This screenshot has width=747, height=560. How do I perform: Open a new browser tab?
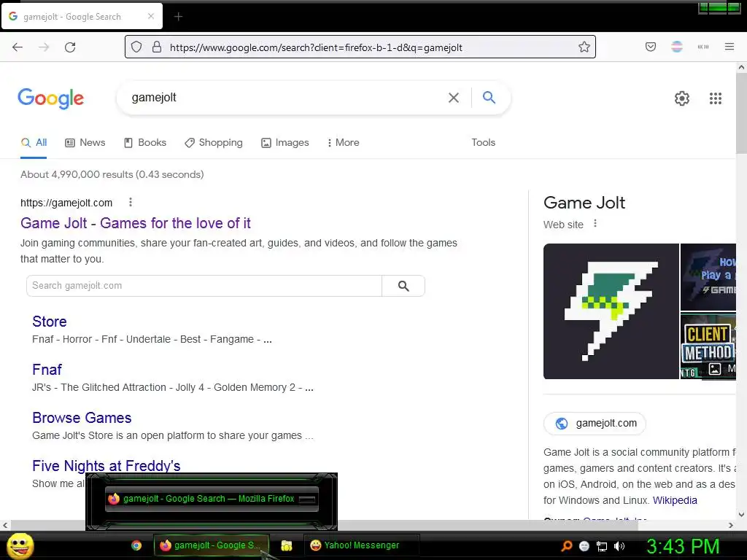coord(178,17)
